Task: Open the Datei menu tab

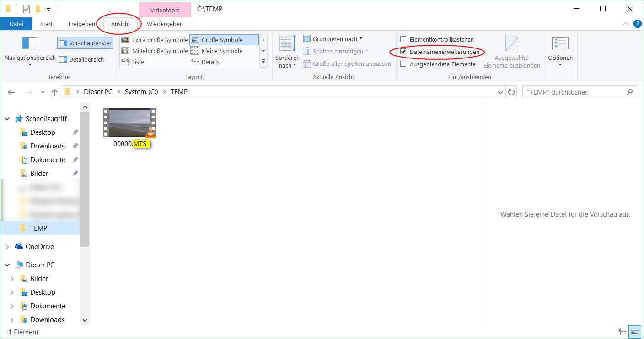Action: [16, 24]
